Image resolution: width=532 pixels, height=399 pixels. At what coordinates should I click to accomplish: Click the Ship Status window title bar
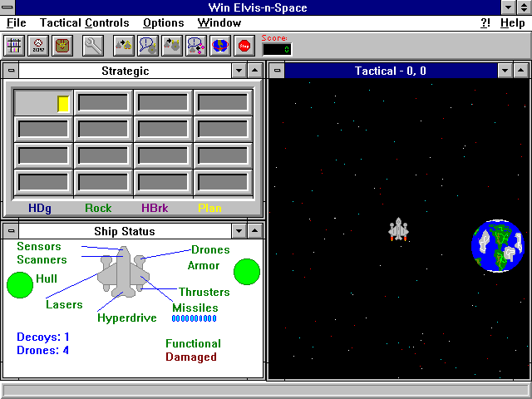pos(126,231)
